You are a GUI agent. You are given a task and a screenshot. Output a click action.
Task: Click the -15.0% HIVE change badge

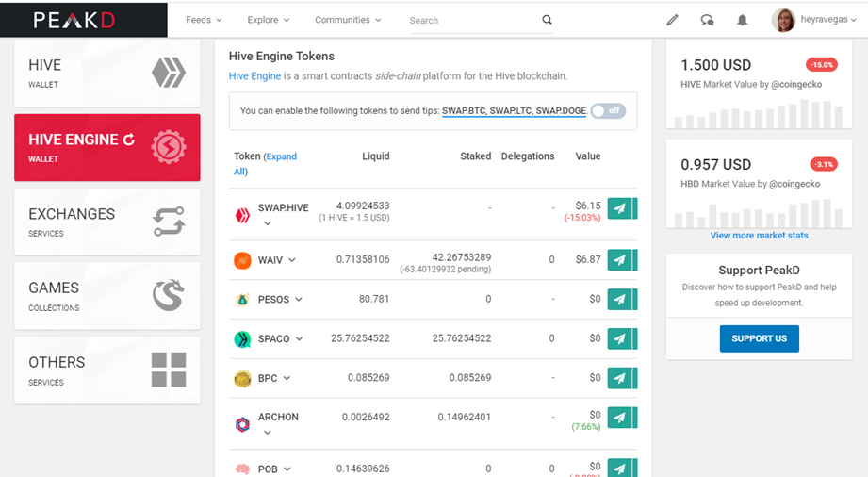pyautogui.click(x=822, y=65)
